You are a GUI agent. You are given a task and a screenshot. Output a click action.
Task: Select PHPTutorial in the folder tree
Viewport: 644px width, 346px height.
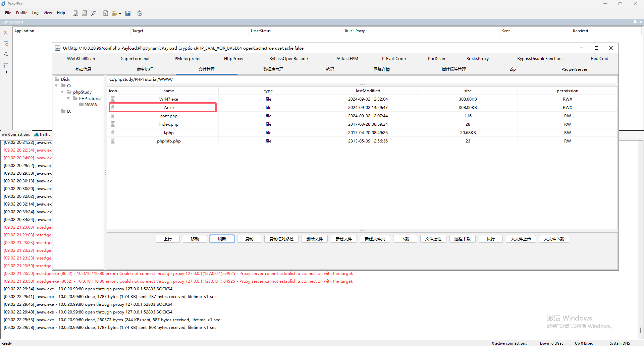click(90, 98)
